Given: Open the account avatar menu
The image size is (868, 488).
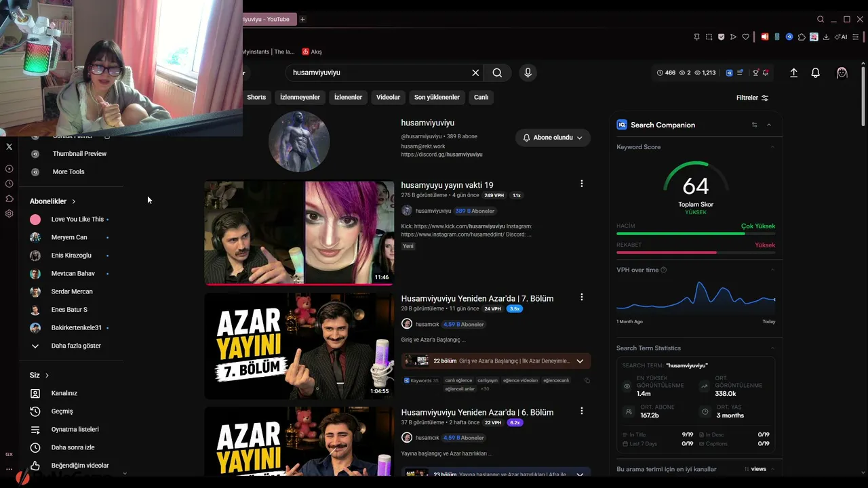Looking at the screenshot, I should tap(842, 73).
